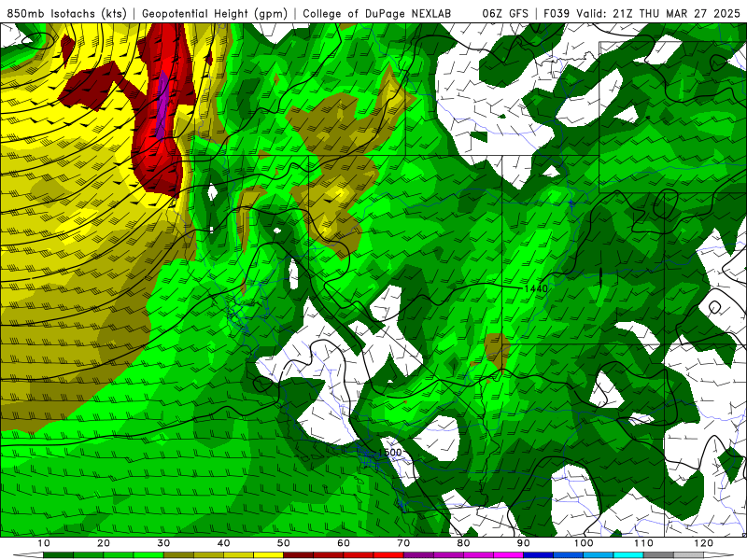Image resolution: width=747 pixels, height=560 pixels.
Task: Select the bright lime 25-30 kt swatch
Action: point(148,555)
